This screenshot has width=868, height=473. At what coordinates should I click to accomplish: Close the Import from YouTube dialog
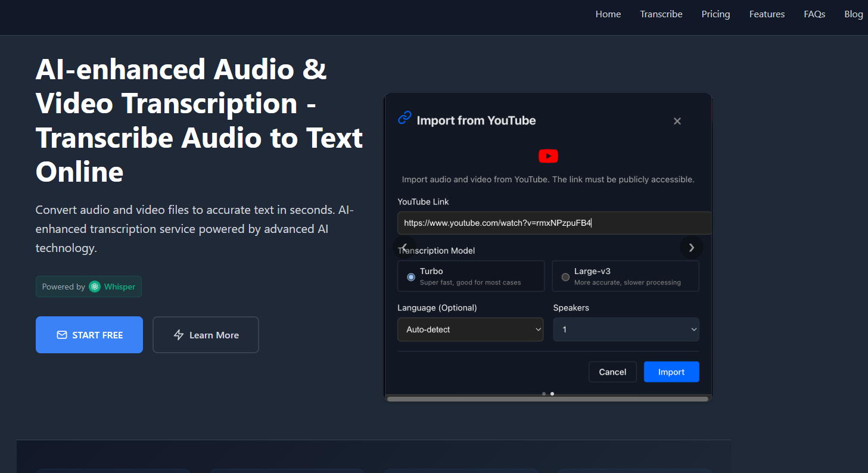click(677, 121)
